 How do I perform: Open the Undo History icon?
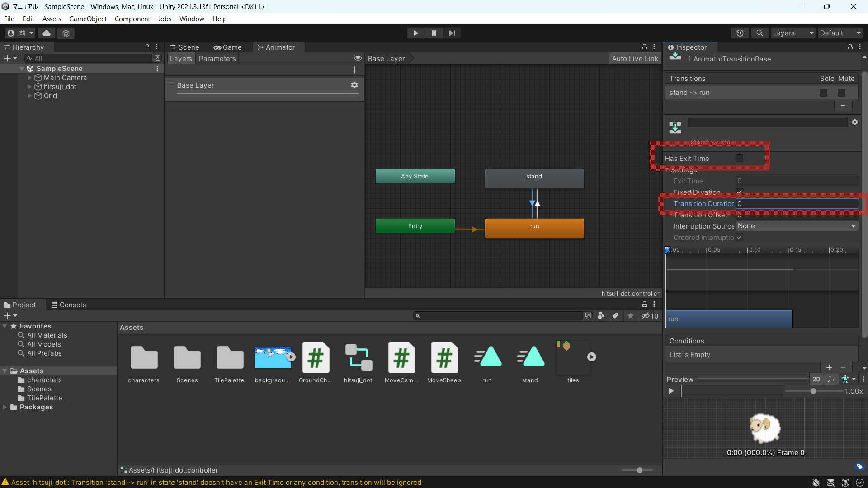(740, 33)
